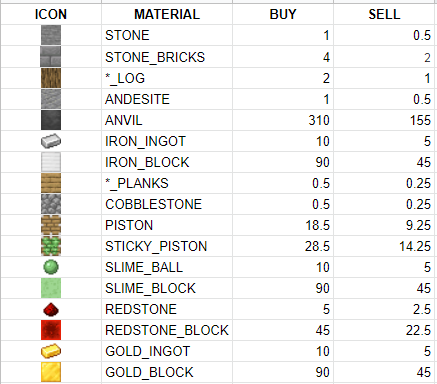
Task: Select the MATERIAL column header
Action: [167, 14]
